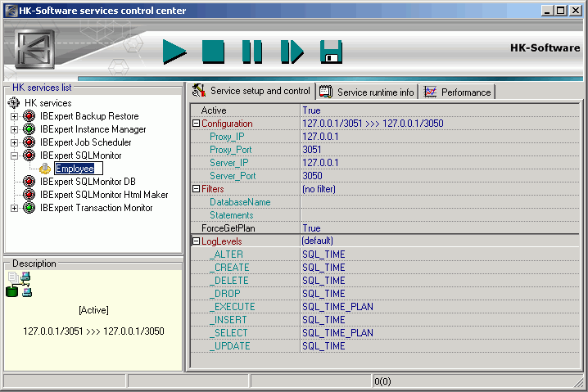588x392 pixels.
Task: Click the HK logo icon in header
Action: point(34,49)
